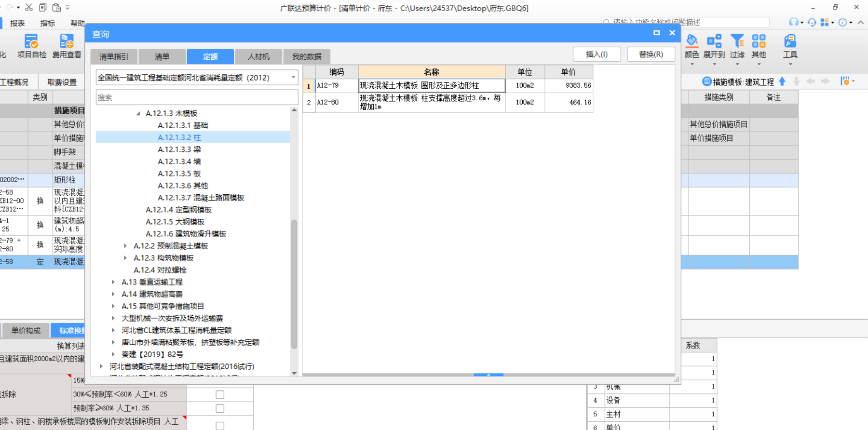
Task: Collapse the A.12.1.3 木模板 tree node
Action: [138, 113]
